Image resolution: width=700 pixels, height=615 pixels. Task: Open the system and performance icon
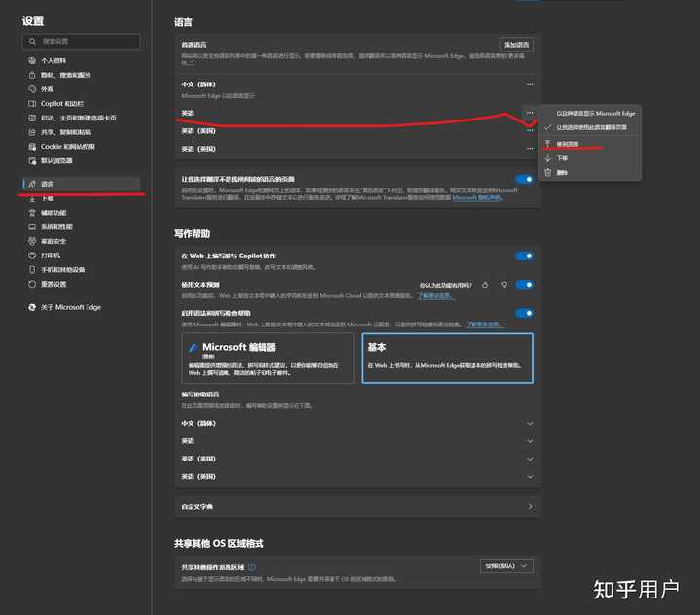[x=32, y=227]
